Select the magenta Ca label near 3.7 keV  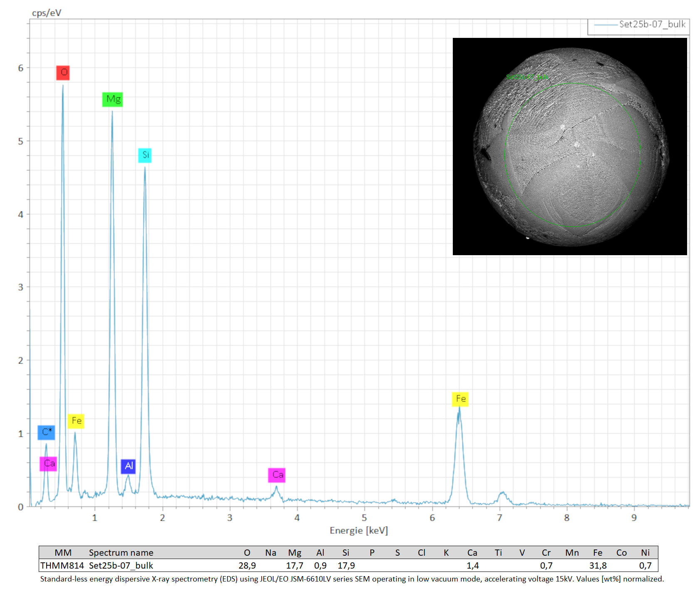277,475
